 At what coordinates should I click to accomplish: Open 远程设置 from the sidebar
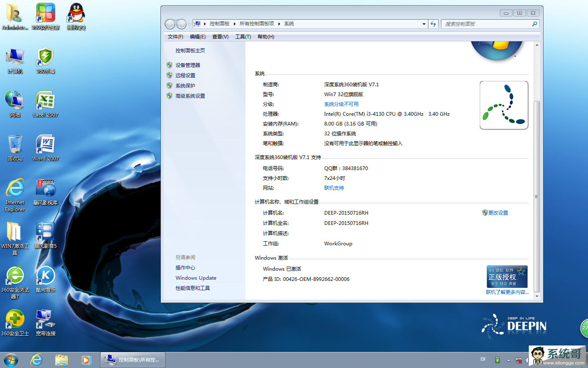coord(185,75)
